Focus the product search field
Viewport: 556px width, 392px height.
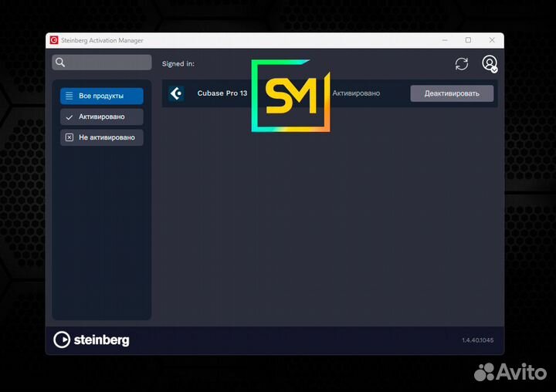(x=107, y=63)
